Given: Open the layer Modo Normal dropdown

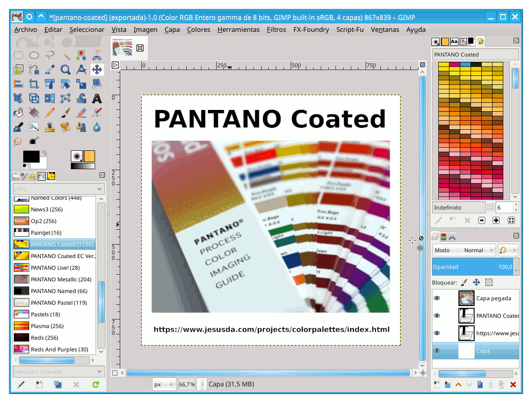Looking at the screenshot, I should click(x=464, y=250).
